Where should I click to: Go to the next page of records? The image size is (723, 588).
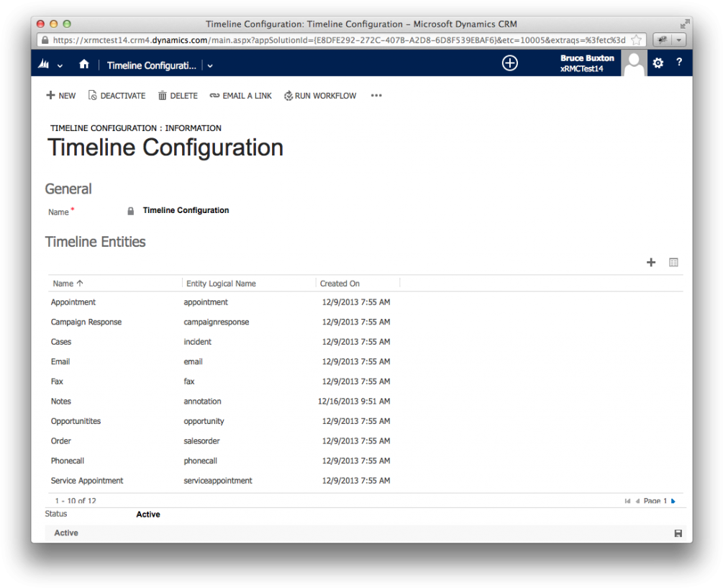pyautogui.click(x=673, y=501)
